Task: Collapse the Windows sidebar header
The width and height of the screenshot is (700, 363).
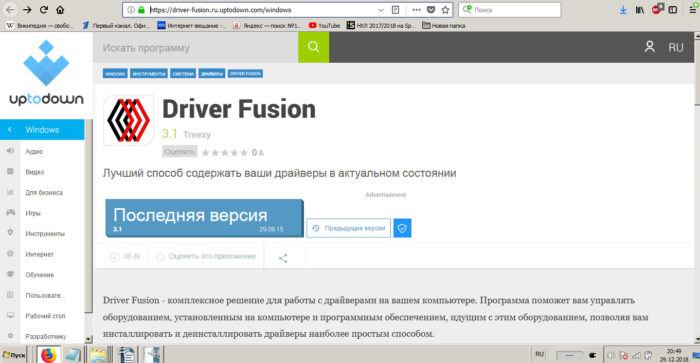Action: (42, 129)
